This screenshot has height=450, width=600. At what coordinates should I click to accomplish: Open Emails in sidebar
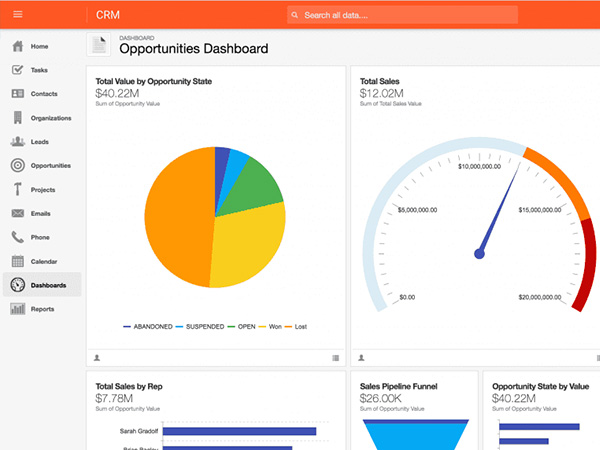click(x=42, y=213)
